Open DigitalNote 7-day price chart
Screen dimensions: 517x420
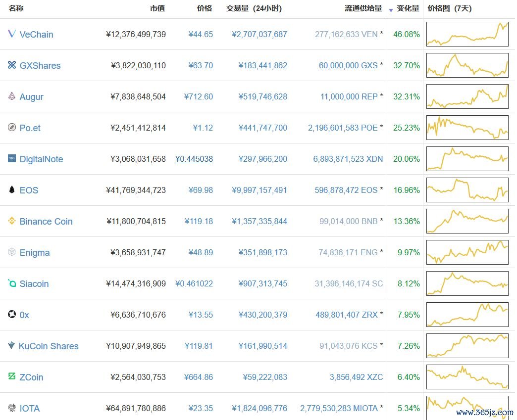[467, 159]
